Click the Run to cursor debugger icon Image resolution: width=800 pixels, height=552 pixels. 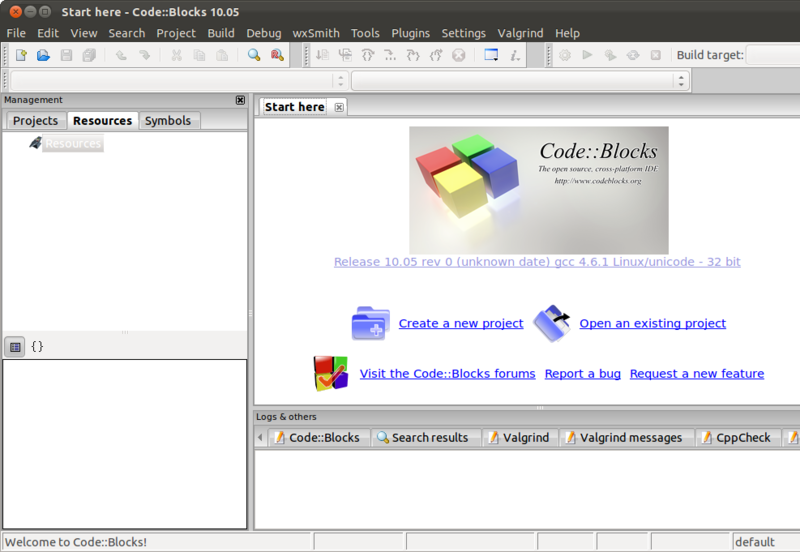[x=345, y=55]
